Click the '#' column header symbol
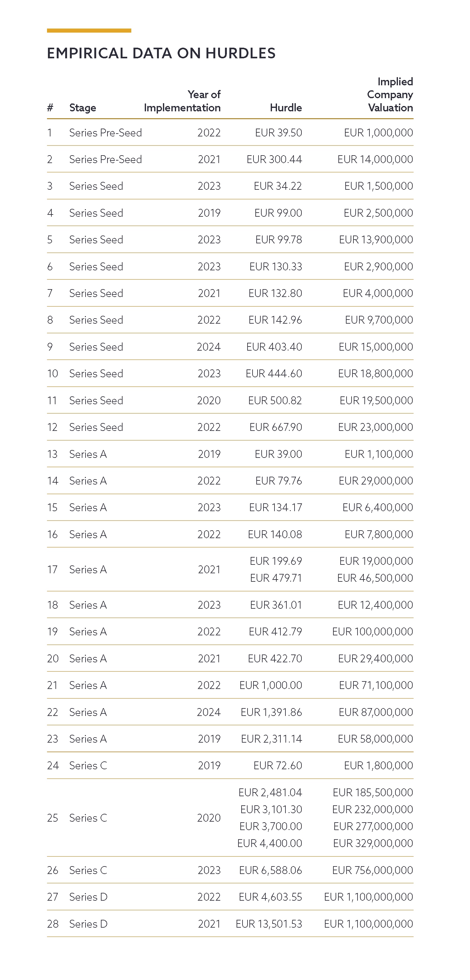Viewport: 470px width, 980px height. [50, 108]
